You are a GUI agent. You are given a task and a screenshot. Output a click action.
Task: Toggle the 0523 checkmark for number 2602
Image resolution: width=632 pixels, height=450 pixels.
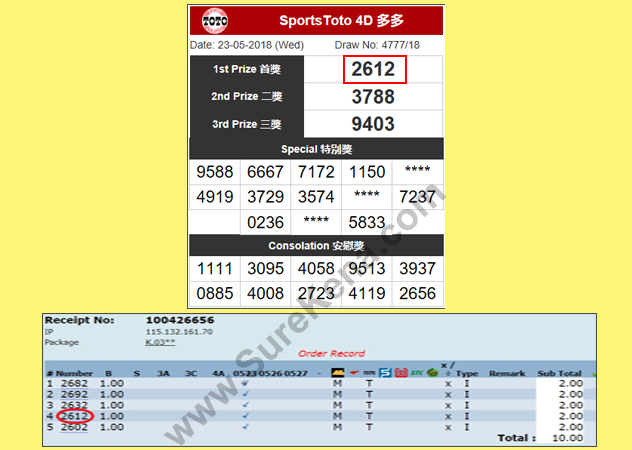[245, 427]
